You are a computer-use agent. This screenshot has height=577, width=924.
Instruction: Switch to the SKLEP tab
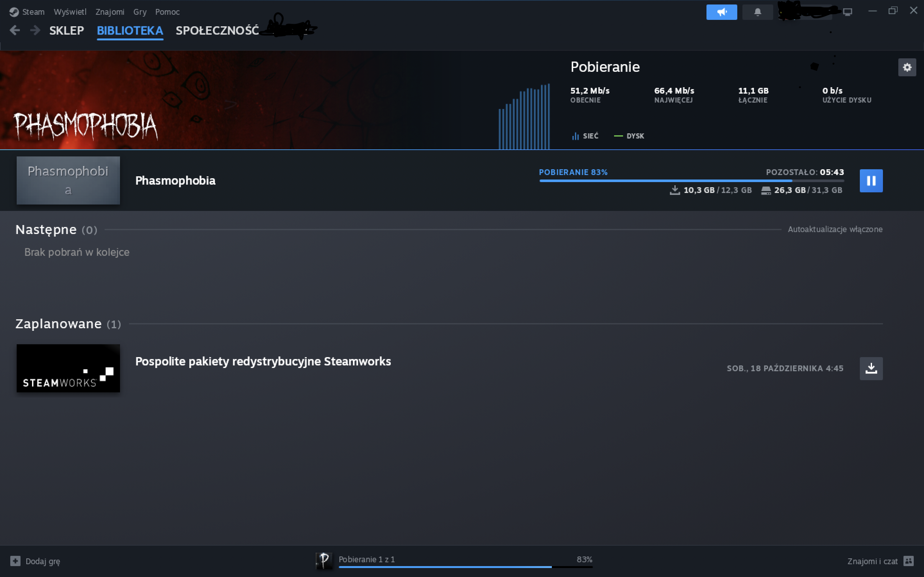click(66, 30)
